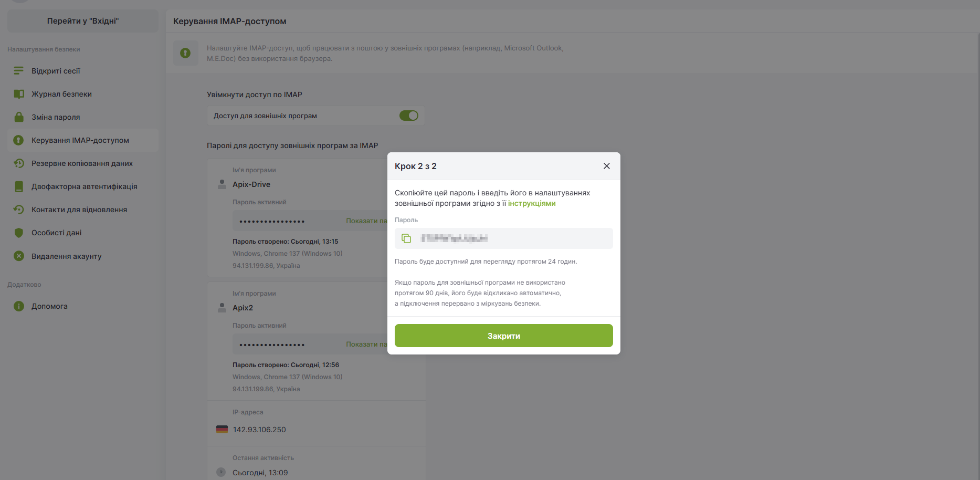Open Відкриті сесії icon in sidebar
Image resolution: width=980 pixels, height=480 pixels.
[x=19, y=70]
